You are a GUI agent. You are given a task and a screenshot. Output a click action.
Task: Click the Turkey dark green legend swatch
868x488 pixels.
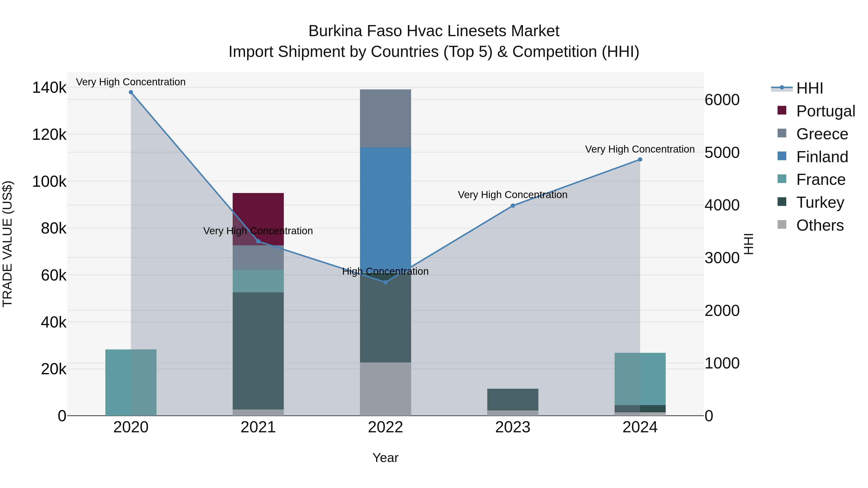coord(782,202)
